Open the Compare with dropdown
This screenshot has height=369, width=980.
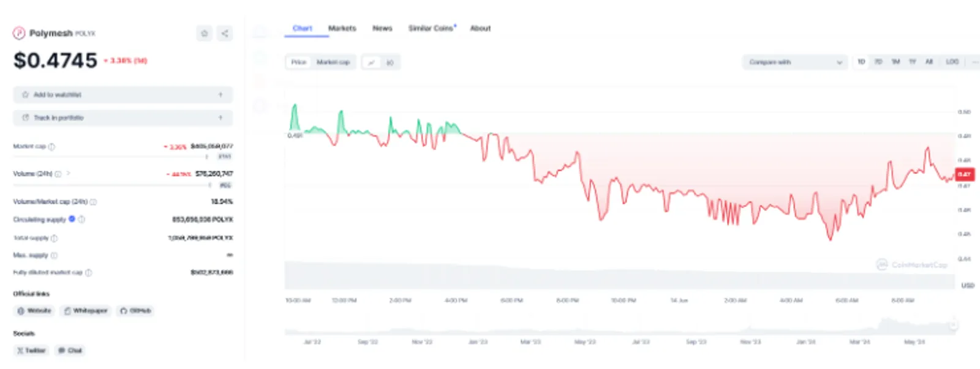click(795, 62)
